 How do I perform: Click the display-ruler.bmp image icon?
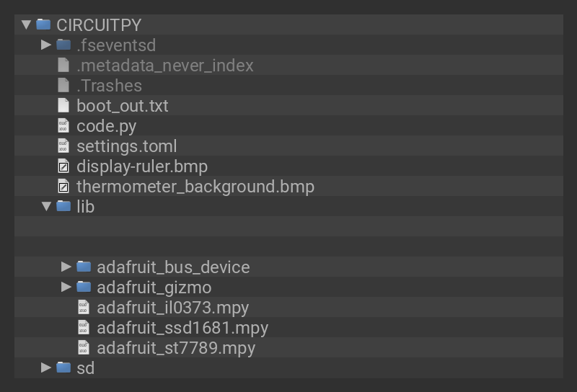tap(63, 166)
